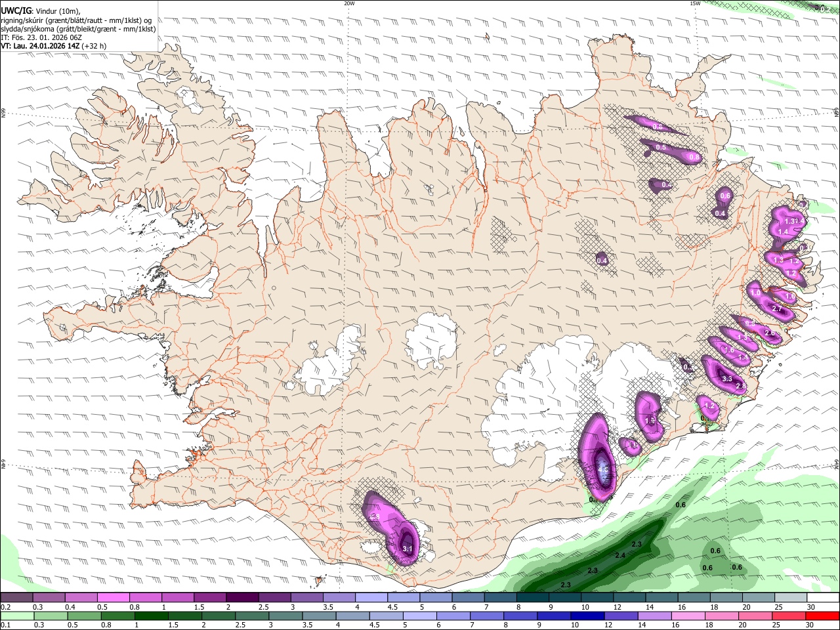Click the deep blue bottom-row swatch starting at 10
Viewport: 840px width, 630px height.
[x=586, y=616]
